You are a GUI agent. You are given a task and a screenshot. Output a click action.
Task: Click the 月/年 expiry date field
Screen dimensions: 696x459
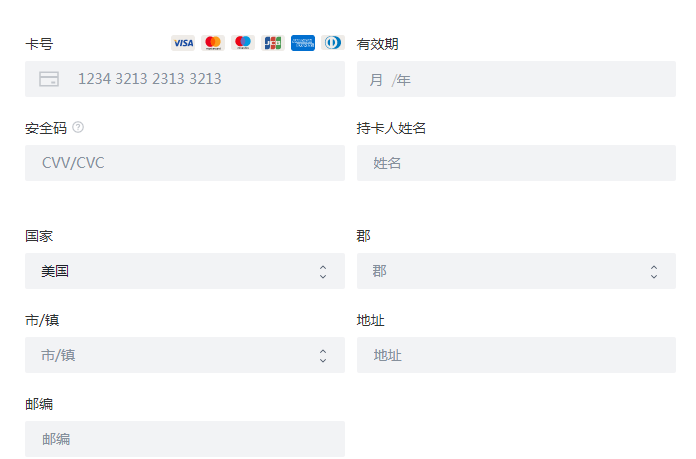click(516, 79)
